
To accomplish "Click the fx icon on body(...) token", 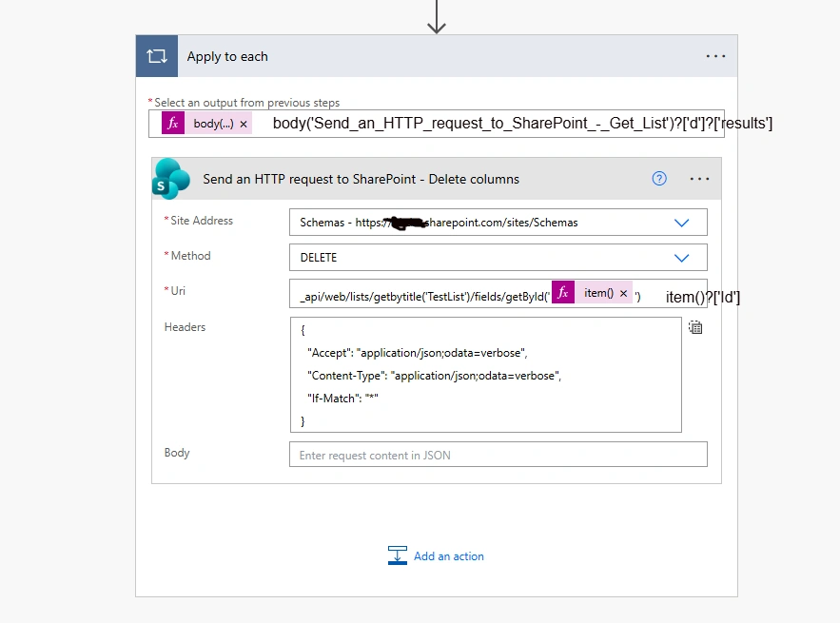I will click(x=173, y=124).
